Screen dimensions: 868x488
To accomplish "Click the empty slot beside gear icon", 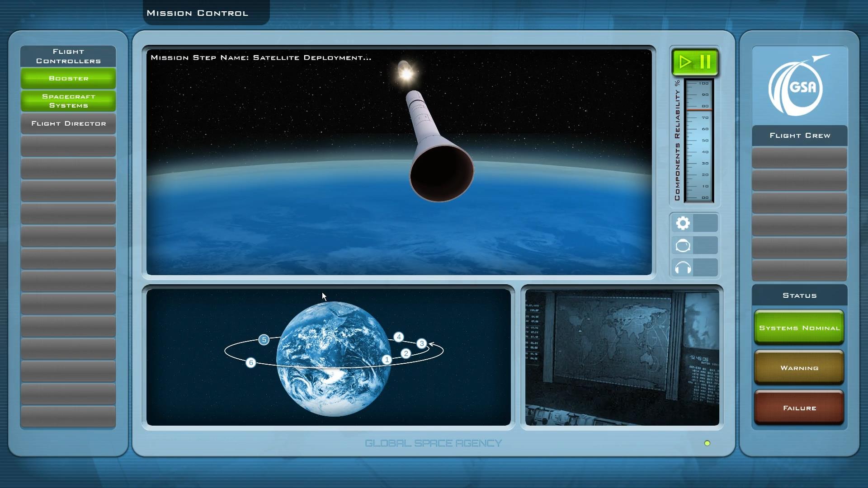I will (705, 223).
